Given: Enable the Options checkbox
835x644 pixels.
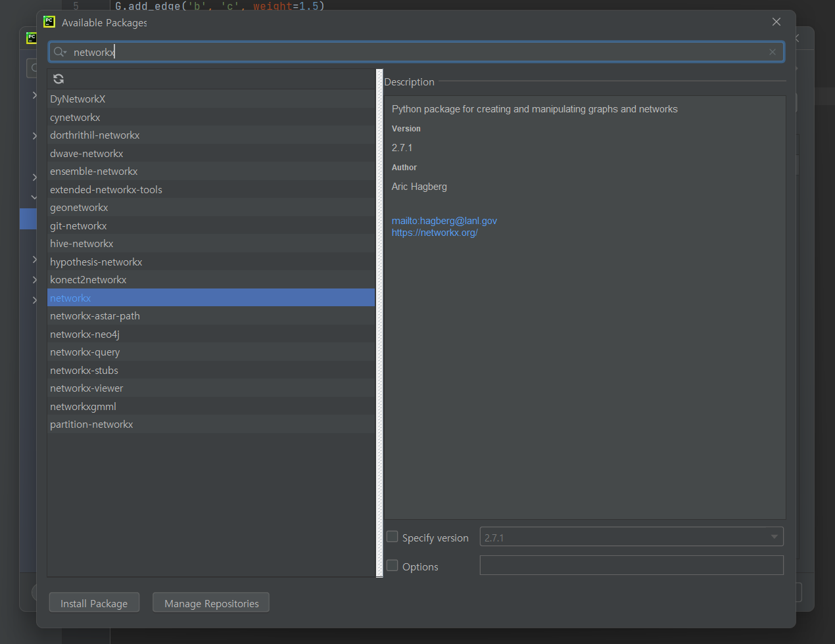Looking at the screenshot, I should [x=393, y=566].
